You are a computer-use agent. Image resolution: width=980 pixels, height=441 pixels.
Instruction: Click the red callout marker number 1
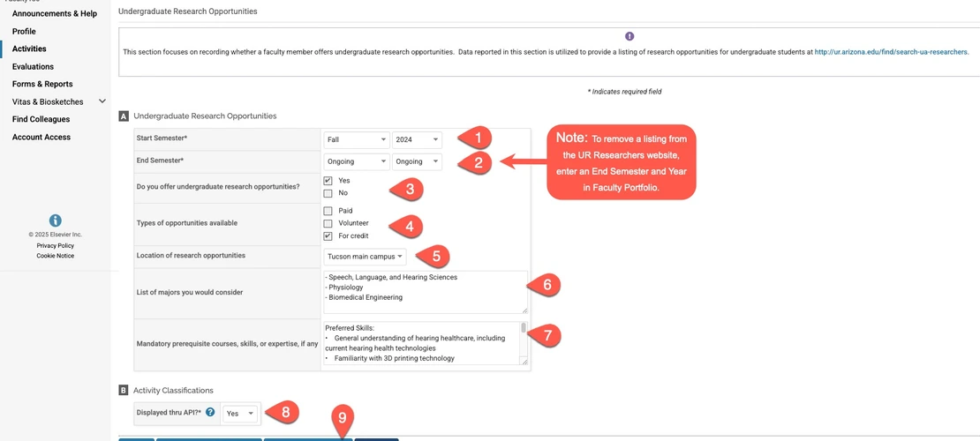point(477,138)
